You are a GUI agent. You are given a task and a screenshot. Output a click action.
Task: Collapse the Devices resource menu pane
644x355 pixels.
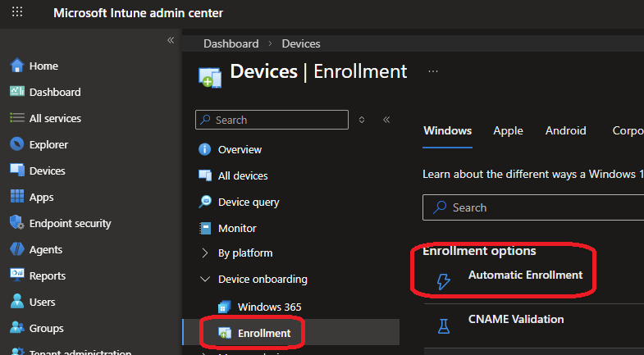click(x=386, y=120)
